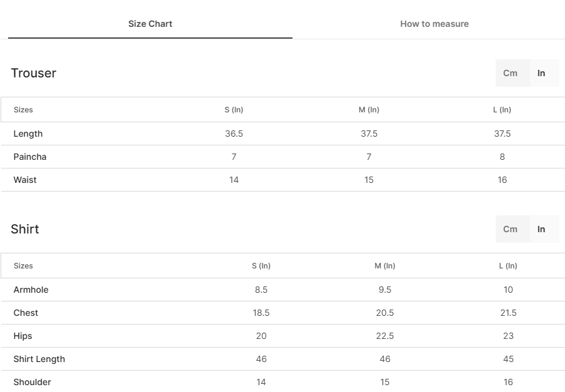Select the Shoulder row label
This screenshot has height=392, width=565.
click(32, 382)
